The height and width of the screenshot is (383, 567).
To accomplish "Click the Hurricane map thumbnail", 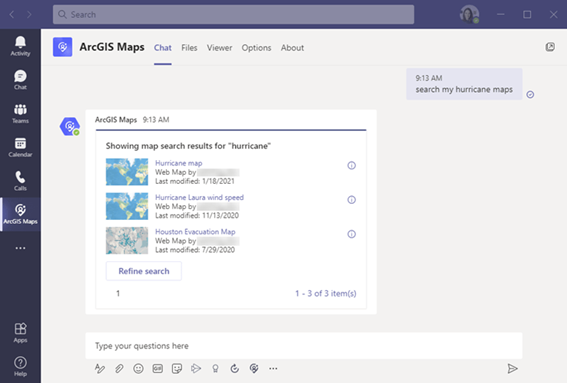I will coord(127,172).
